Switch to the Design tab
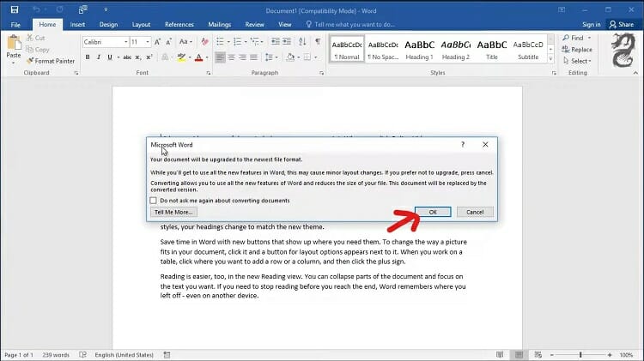Screen dimensions: 644x361 tap(108, 25)
